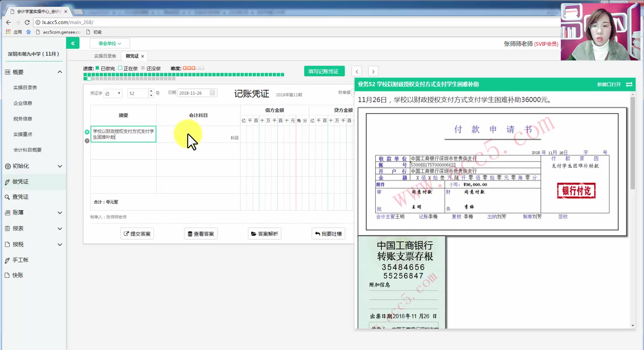The image size is (644, 350).
Task: Open the 事业单位 dropdown
Action: pos(110,43)
